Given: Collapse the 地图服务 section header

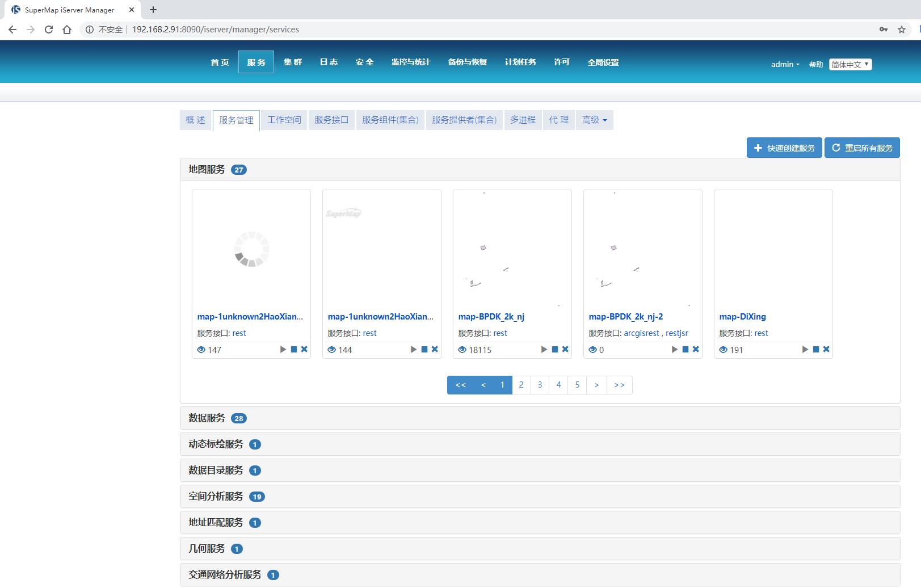Looking at the screenshot, I should click(x=540, y=170).
